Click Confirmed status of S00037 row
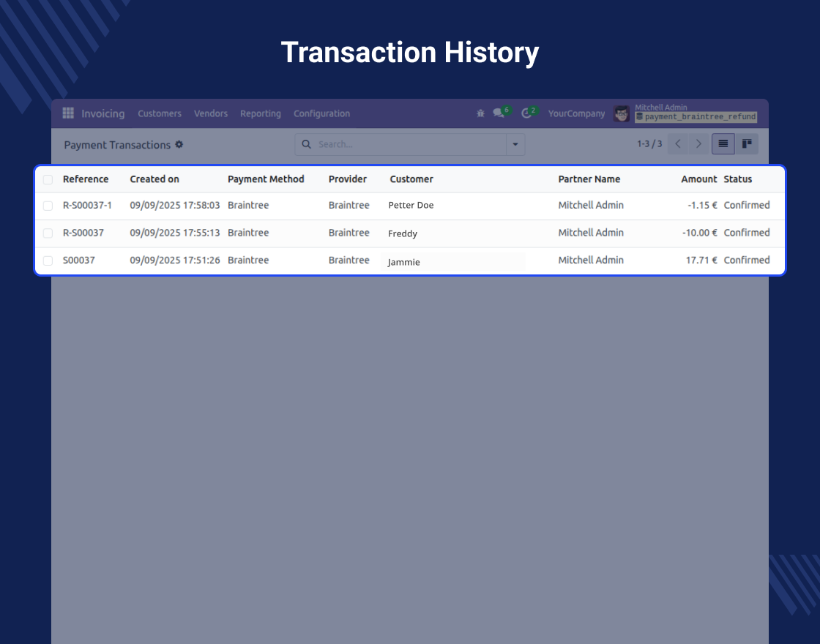 (747, 260)
